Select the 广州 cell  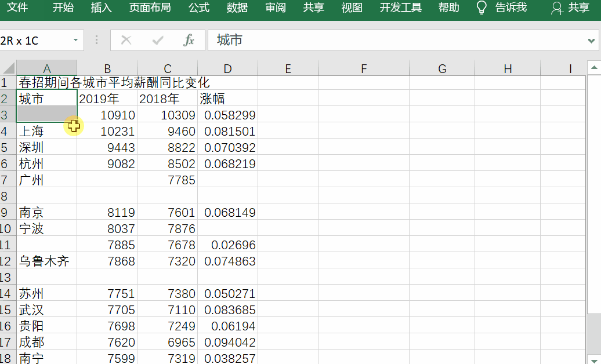pos(47,179)
